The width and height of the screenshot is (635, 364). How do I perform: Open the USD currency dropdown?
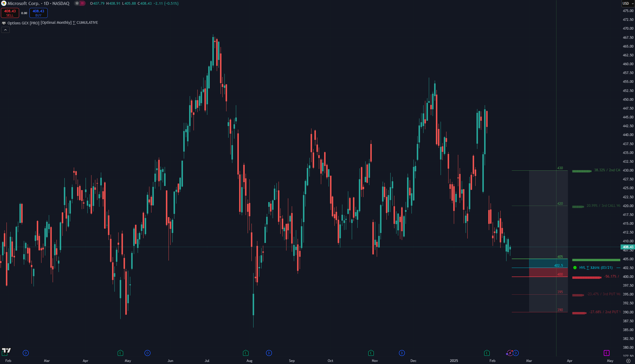point(628,4)
